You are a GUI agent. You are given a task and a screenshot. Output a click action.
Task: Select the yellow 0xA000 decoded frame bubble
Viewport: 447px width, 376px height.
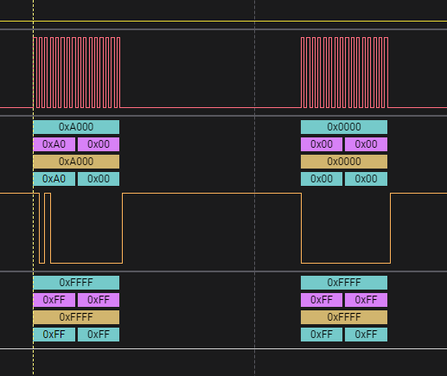(76, 162)
